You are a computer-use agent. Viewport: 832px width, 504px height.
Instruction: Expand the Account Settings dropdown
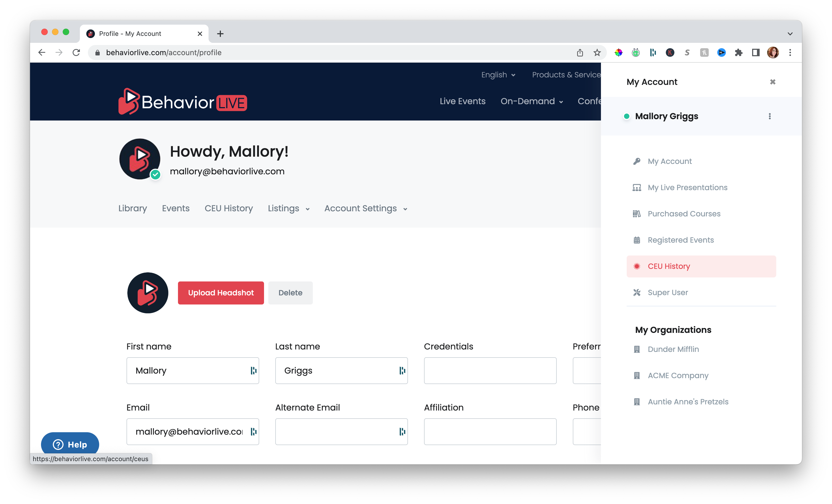pos(366,208)
